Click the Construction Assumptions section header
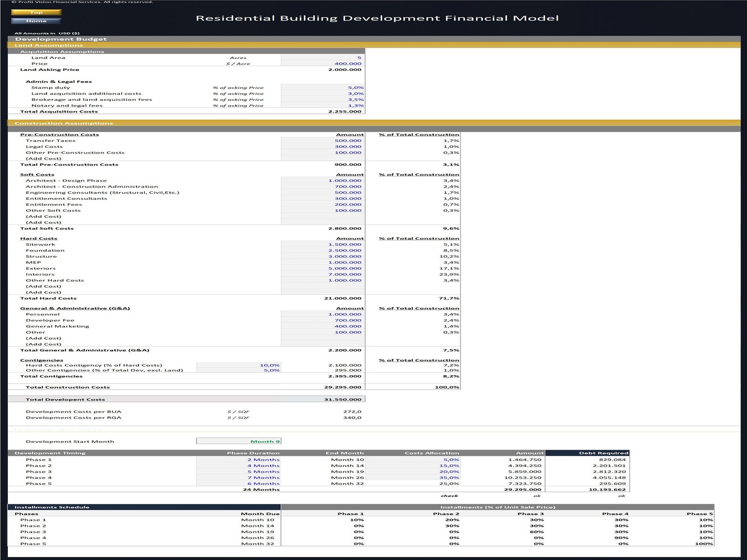747x560 pixels. 63,123
